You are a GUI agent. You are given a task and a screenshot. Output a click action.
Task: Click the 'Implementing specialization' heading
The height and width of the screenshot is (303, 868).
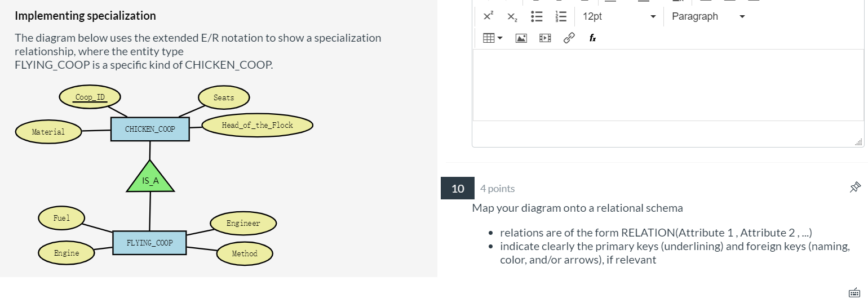point(85,16)
